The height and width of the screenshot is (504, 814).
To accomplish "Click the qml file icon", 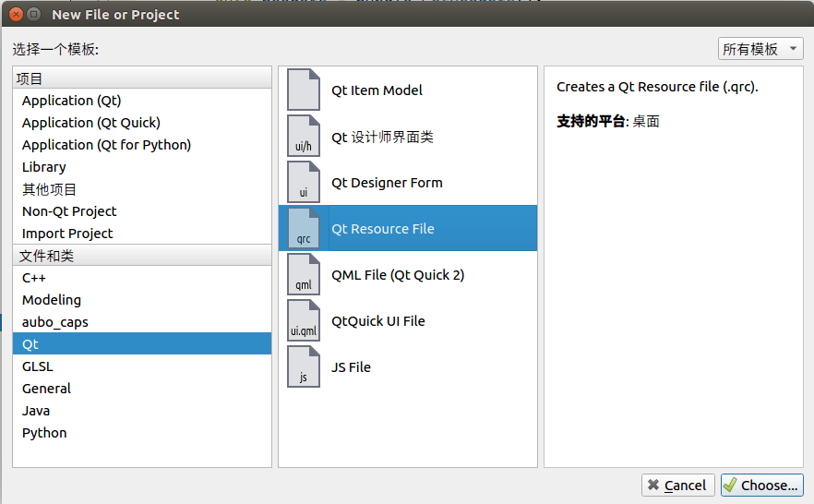I will click(x=304, y=274).
